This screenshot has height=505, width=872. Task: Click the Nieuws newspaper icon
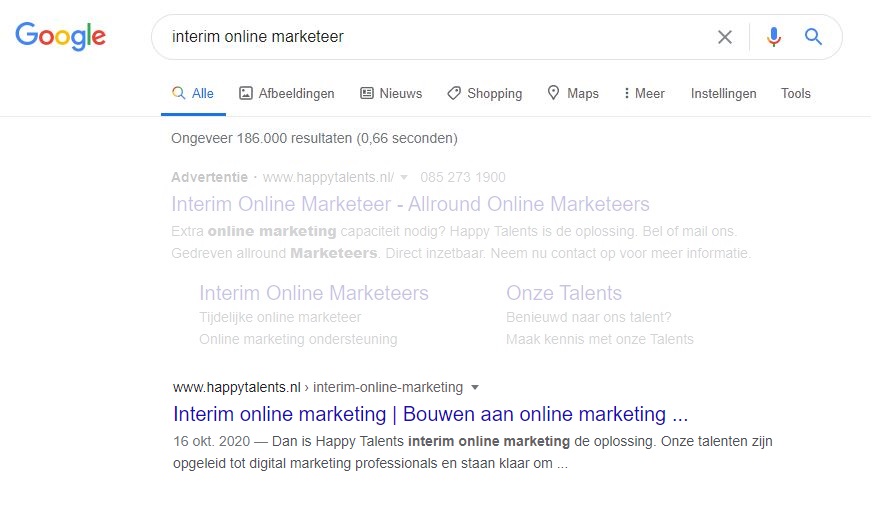click(x=366, y=93)
